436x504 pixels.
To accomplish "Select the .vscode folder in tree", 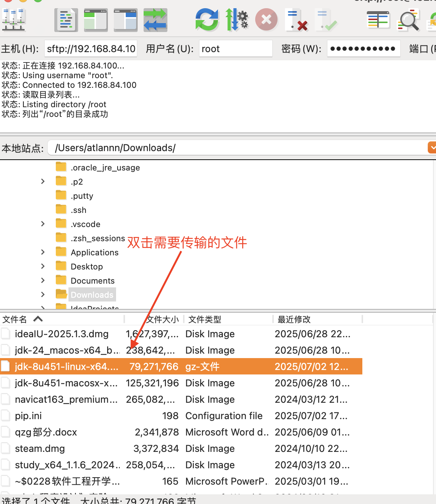I will coord(86,224).
